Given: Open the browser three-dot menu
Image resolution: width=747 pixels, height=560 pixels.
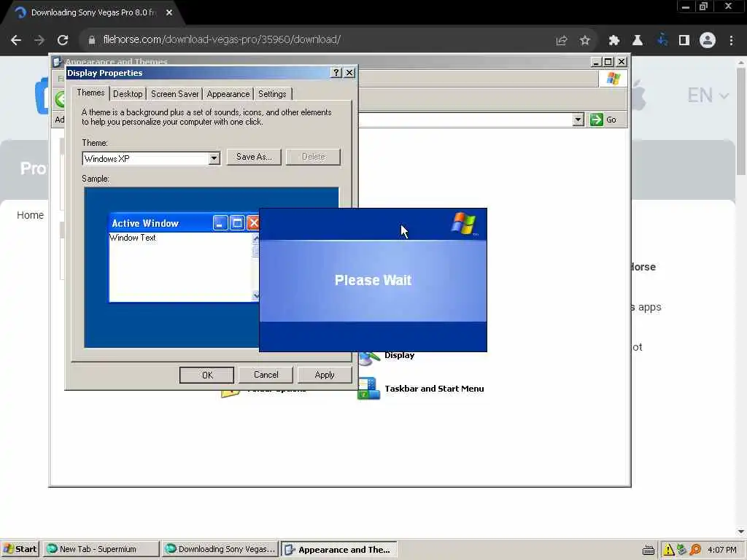Looking at the screenshot, I should (x=731, y=41).
